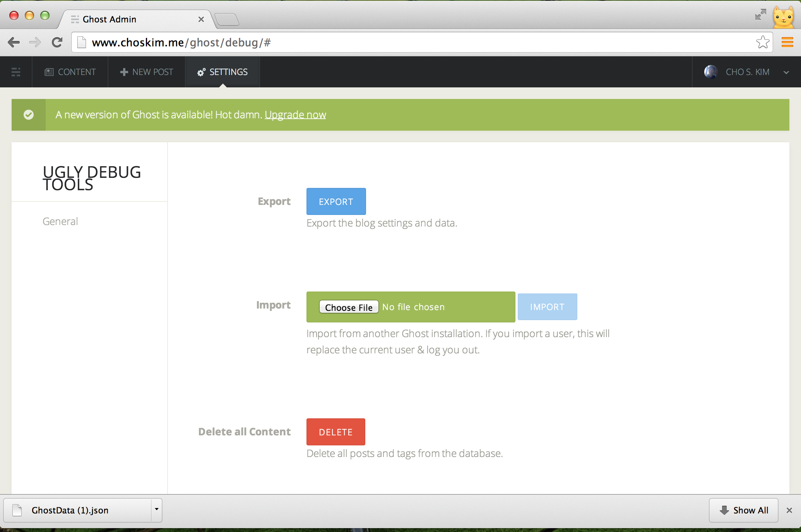Click the browser bookmark star icon
801x532 pixels.
point(762,42)
